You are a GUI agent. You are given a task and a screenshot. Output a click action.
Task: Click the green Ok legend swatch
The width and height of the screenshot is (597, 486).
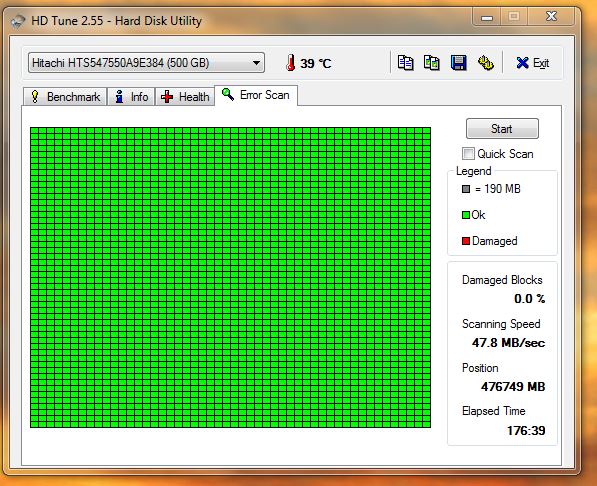[466, 215]
